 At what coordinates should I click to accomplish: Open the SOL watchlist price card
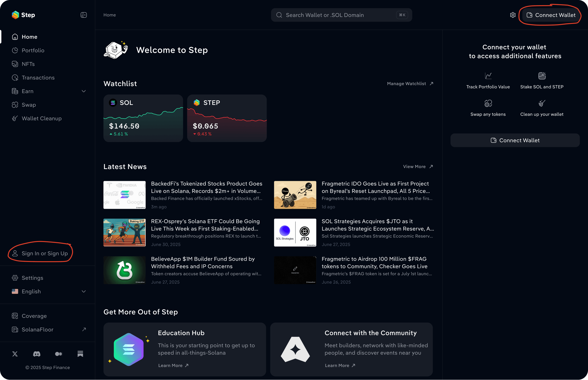(143, 118)
